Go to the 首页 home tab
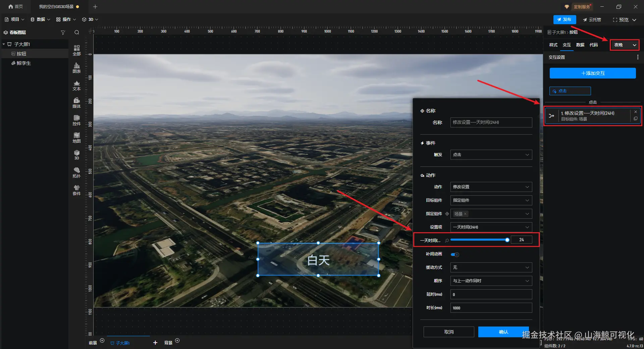Image resolution: width=644 pixels, height=349 pixels. (16, 7)
